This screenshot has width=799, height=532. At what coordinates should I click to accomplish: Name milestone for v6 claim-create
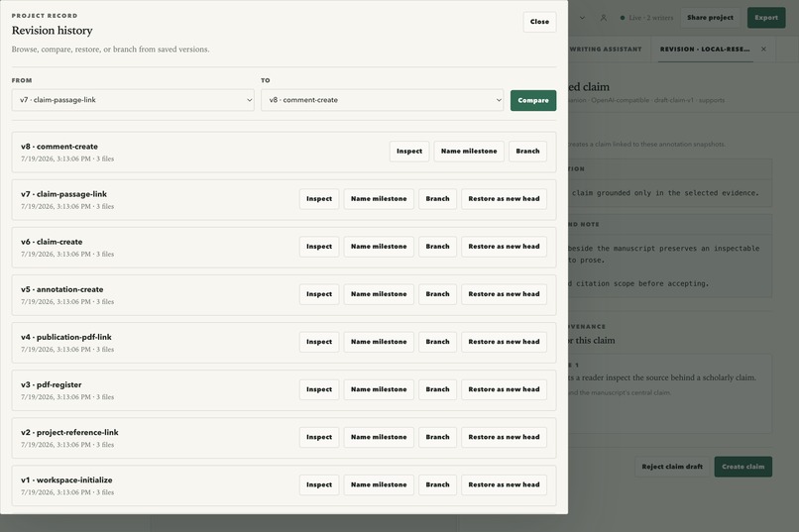click(379, 247)
